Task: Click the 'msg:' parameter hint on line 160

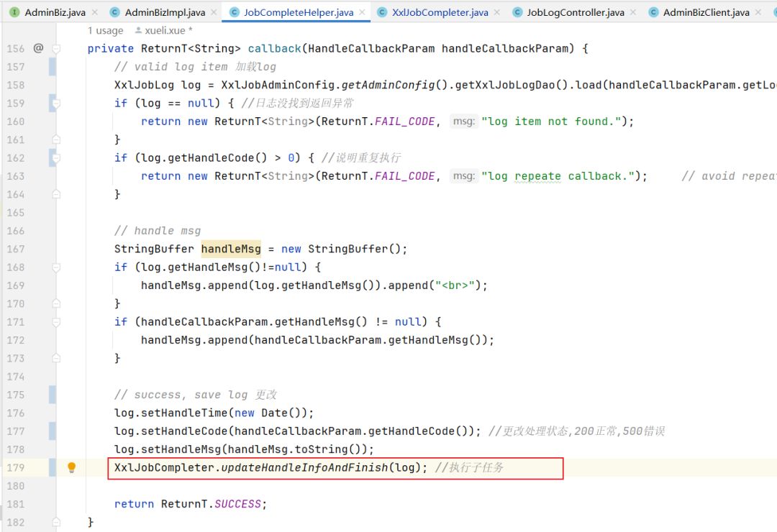Action: pos(464,121)
